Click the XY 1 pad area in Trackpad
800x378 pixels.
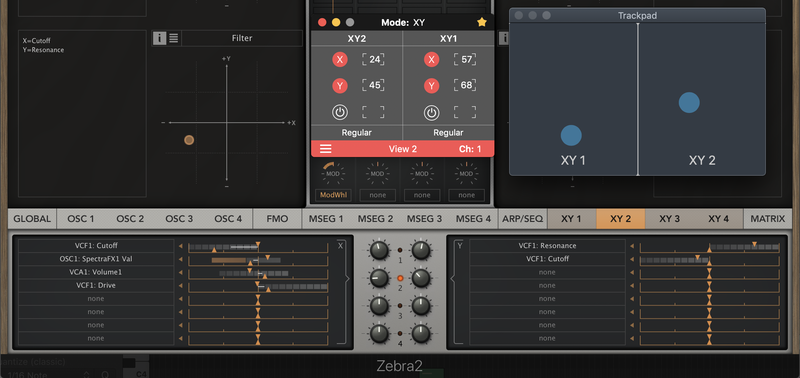[x=573, y=99]
